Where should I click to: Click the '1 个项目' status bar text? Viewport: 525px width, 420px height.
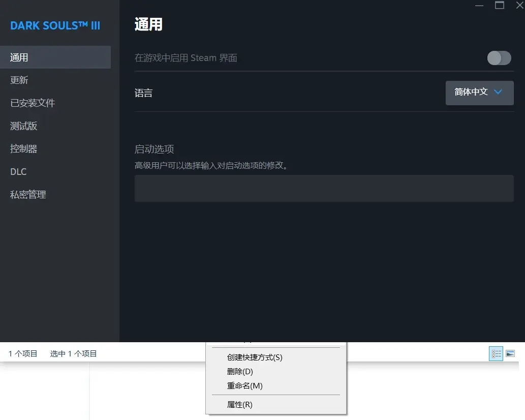(x=23, y=354)
